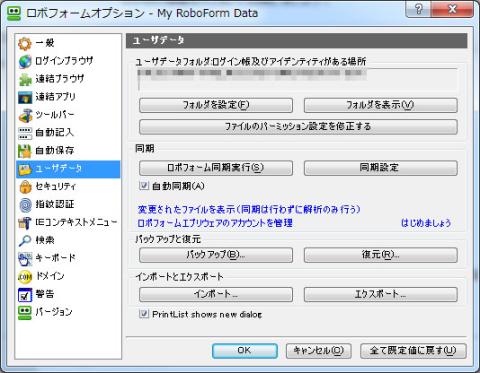
Task: Click the fingerprint icon for 指紋認証
Action: point(25,205)
